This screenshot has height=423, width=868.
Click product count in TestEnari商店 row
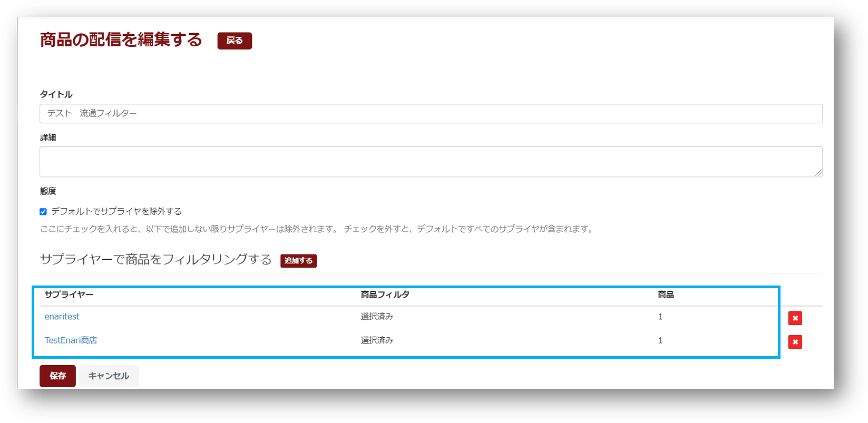click(x=660, y=340)
